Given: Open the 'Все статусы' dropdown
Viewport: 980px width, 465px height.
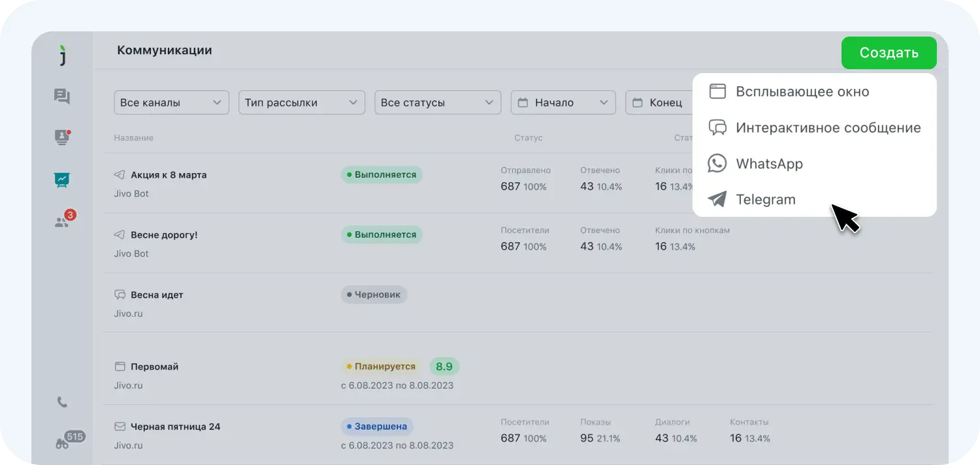Looking at the screenshot, I should 437,102.
